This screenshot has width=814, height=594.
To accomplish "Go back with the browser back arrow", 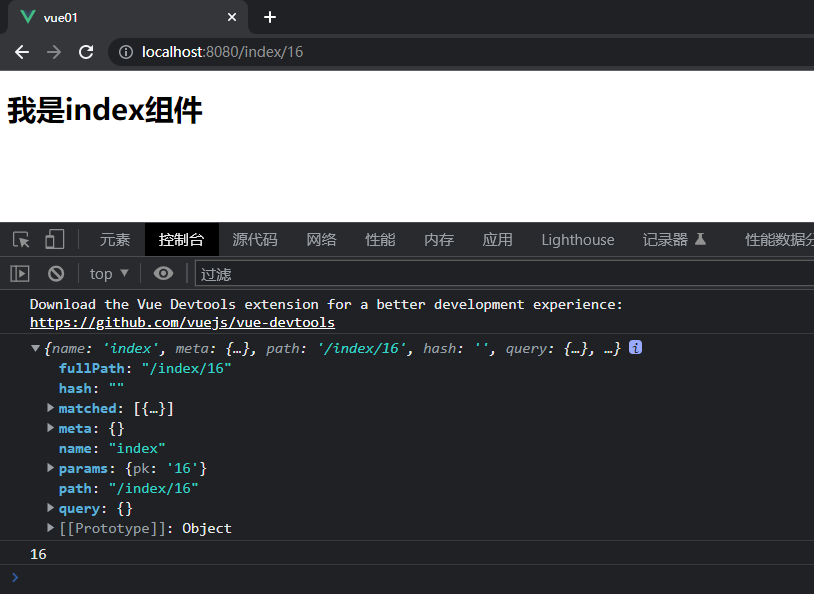I will pyautogui.click(x=22, y=52).
